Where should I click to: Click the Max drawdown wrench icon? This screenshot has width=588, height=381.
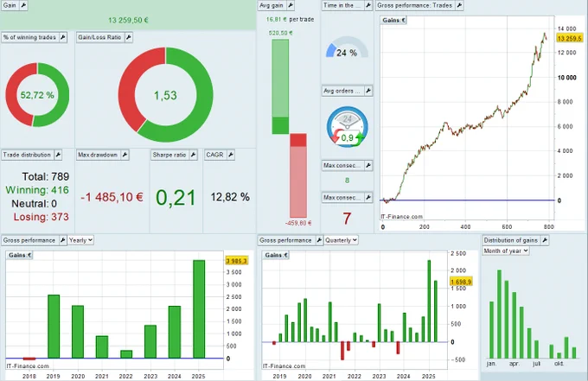[125, 155]
